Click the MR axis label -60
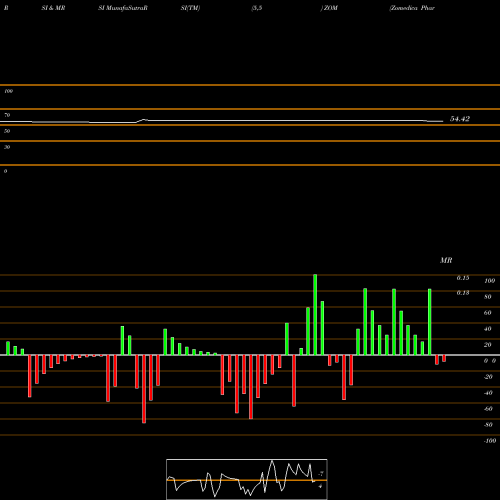The height and width of the screenshot is (500, 500). click(x=488, y=409)
